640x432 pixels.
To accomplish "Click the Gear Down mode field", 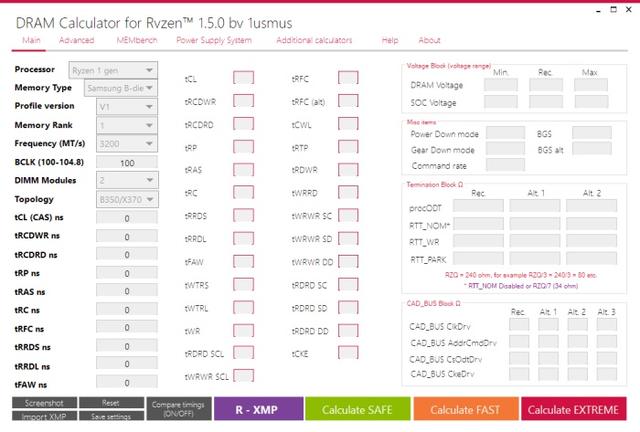I will [x=505, y=149].
